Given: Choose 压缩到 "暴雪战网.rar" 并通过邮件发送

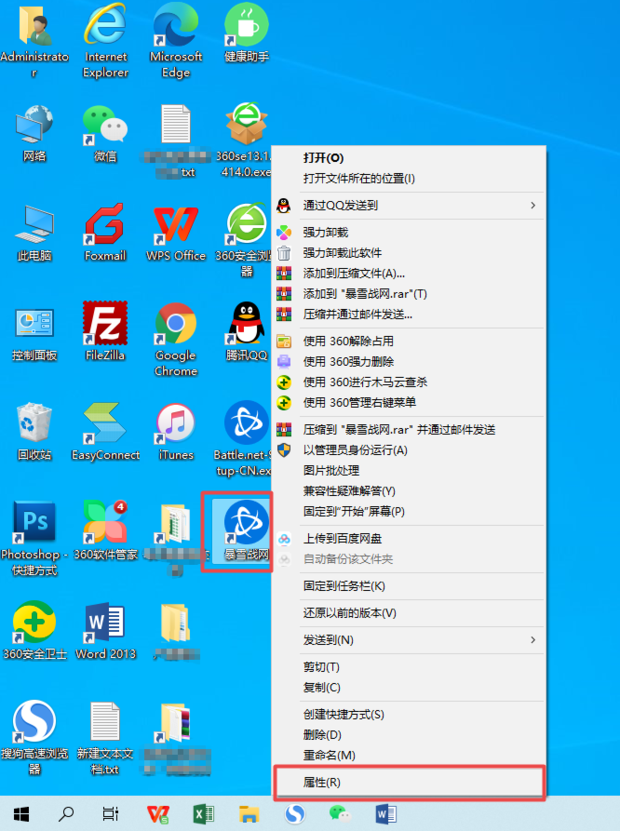Looking at the screenshot, I should click(408, 429).
